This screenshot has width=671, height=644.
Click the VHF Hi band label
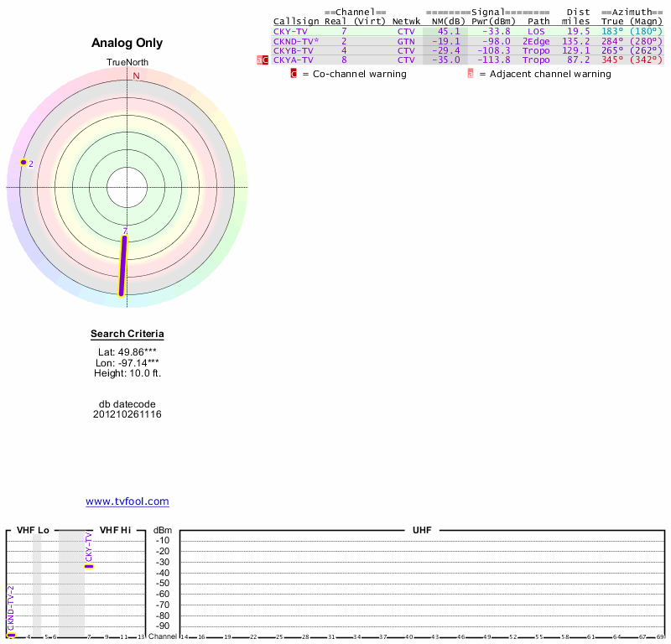(115, 531)
